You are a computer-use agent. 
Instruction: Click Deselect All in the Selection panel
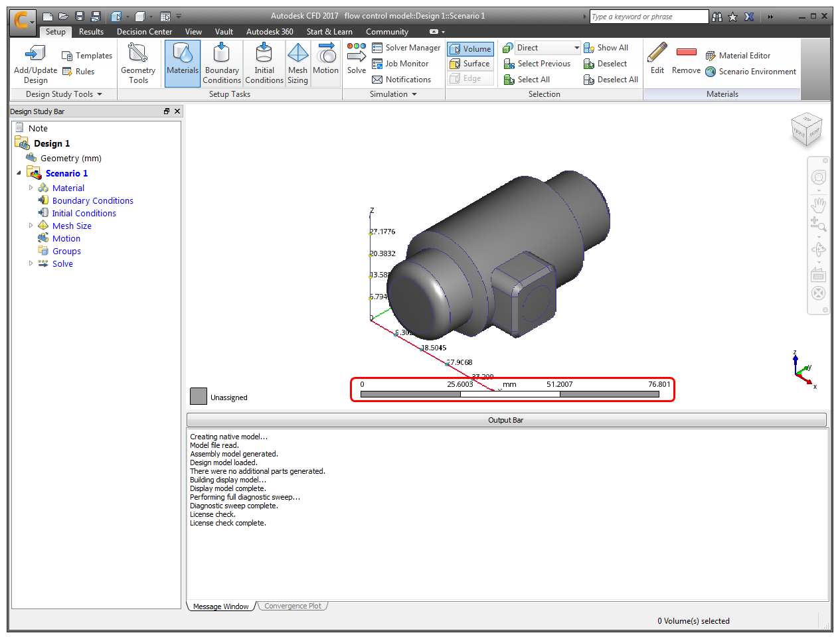point(610,79)
